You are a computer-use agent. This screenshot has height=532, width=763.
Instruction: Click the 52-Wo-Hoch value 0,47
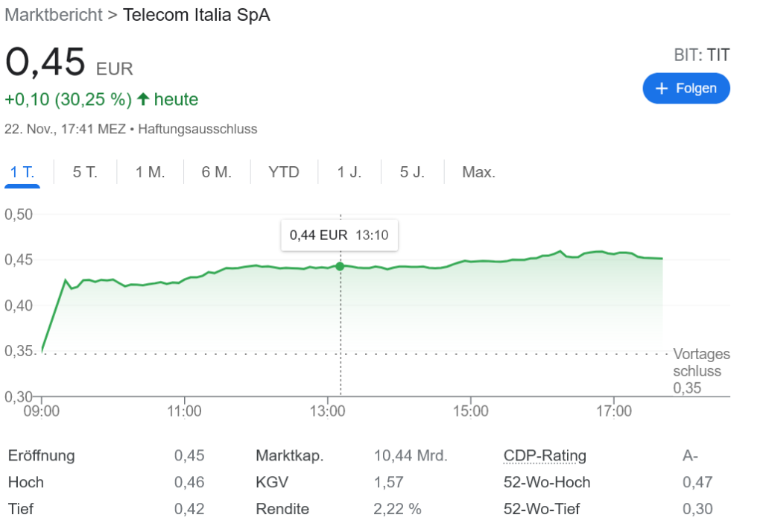[x=697, y=482]
